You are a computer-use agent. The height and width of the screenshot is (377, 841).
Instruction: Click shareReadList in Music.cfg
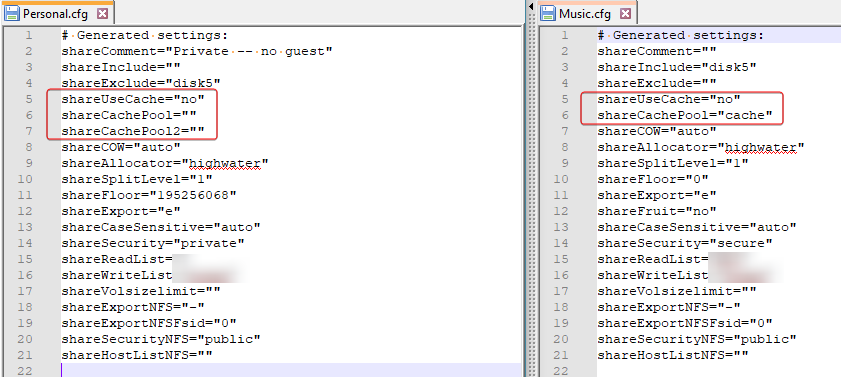[x=652, y=259]
